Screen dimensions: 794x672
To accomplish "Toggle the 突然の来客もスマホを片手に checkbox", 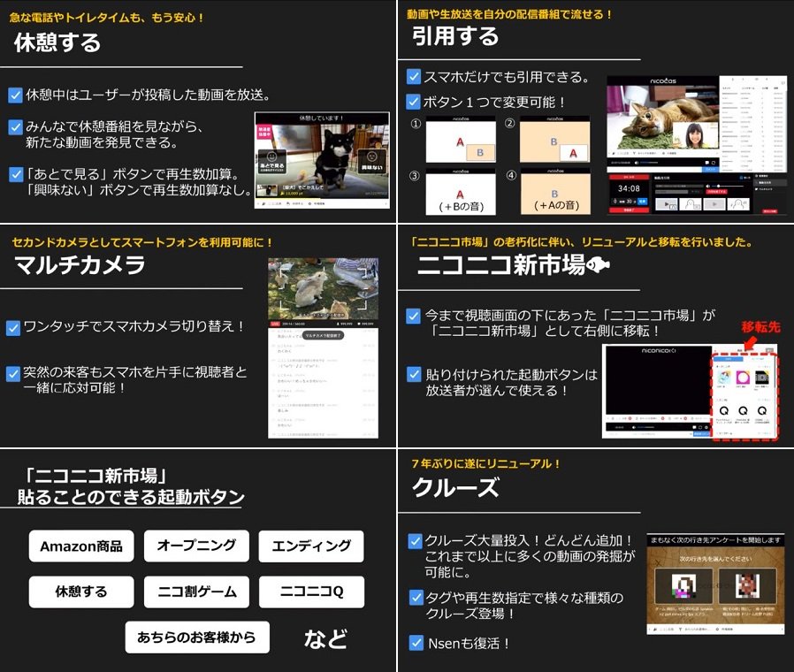I will (13, 374).
